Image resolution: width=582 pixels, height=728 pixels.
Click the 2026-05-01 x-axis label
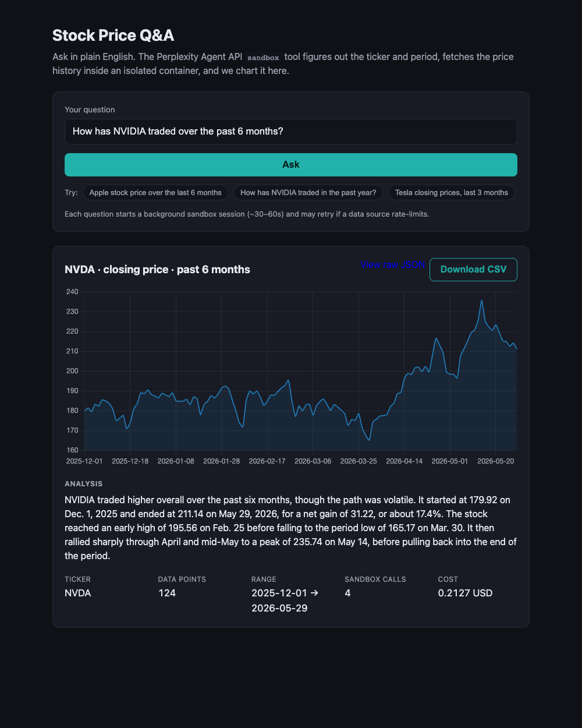coord(450,461)
